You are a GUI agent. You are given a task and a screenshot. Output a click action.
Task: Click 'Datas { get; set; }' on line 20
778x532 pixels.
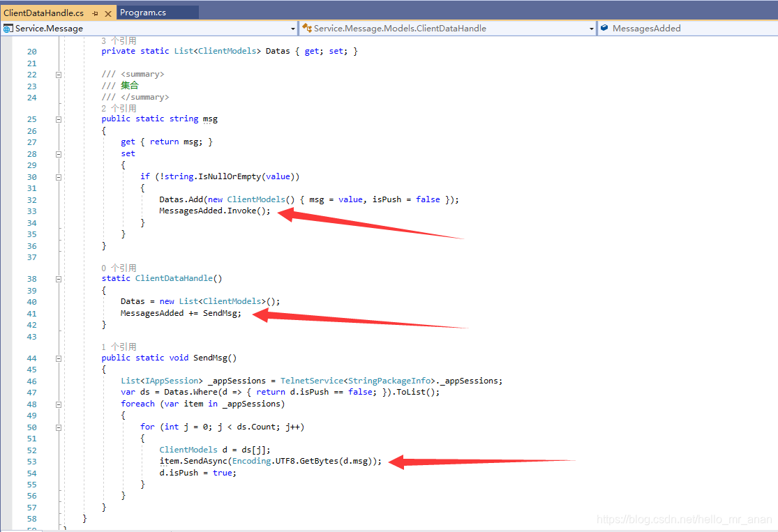tap(312, 51)
